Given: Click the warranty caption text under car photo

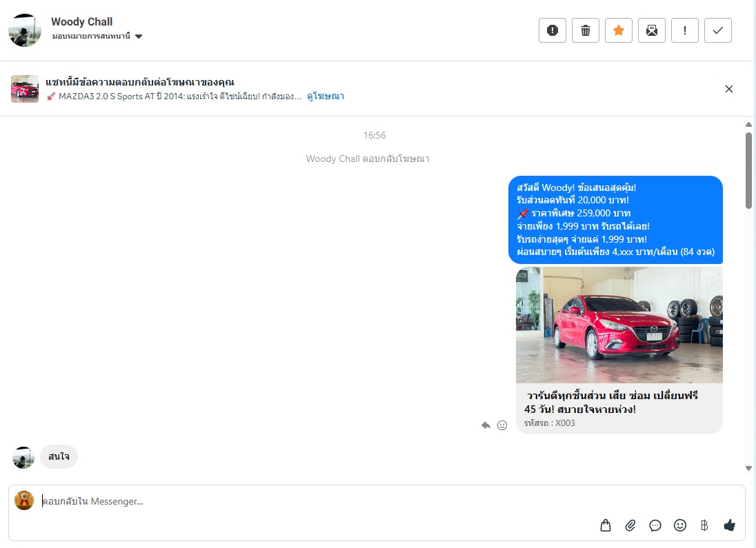Looking at the screenshot, I should point(611,402).
